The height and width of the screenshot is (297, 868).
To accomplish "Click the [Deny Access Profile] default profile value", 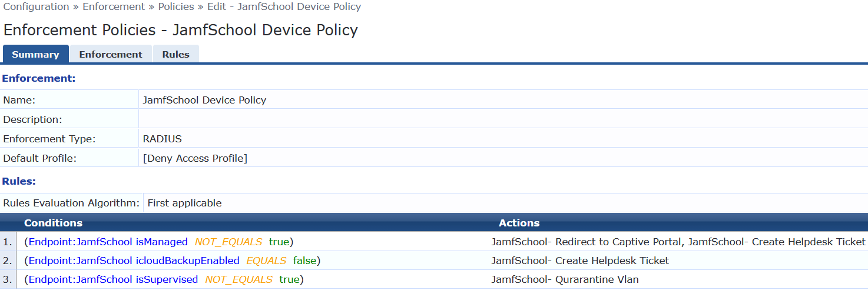I will [195, 158].
